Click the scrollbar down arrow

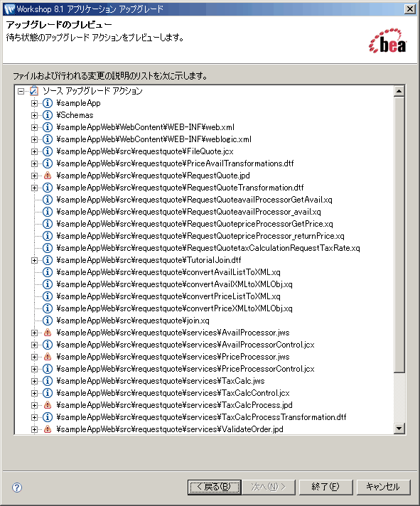[x=399, y=429]
